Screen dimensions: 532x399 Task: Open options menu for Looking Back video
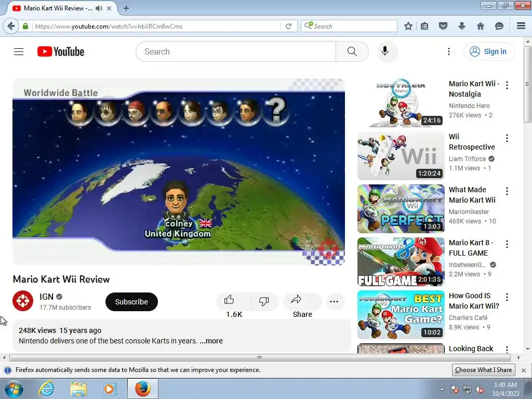pyautogui.click(x=507, y=349)
